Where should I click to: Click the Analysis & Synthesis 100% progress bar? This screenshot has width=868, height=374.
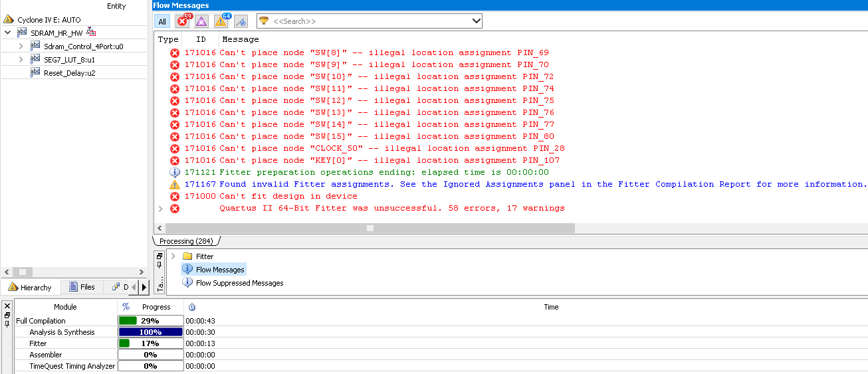[x=150, y=332]
